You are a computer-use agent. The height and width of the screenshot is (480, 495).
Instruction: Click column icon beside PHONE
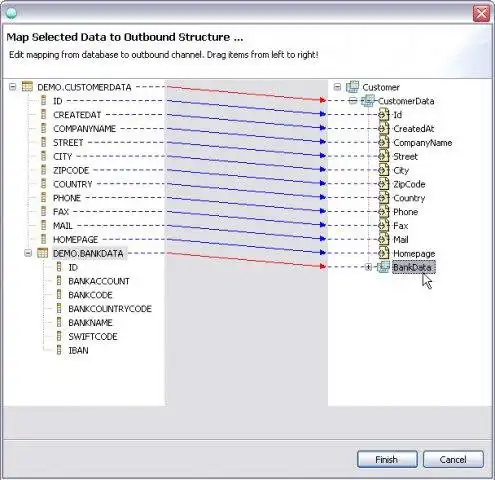[43, 198]
